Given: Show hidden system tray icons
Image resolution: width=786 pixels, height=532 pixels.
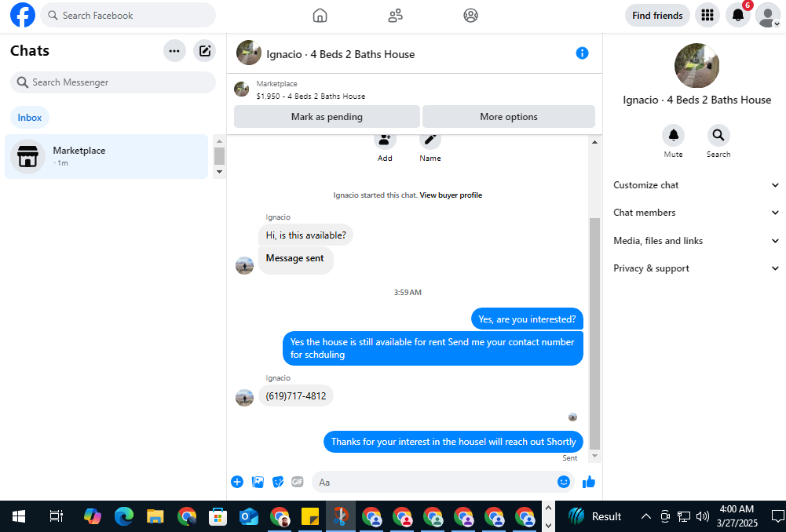Looking at the screenshot, I should click(646, 516).
